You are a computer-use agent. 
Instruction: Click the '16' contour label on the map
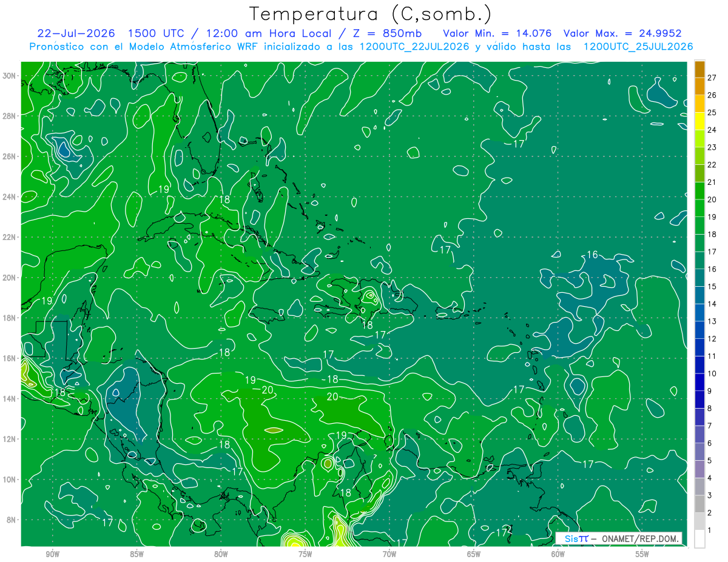(593, 255)
